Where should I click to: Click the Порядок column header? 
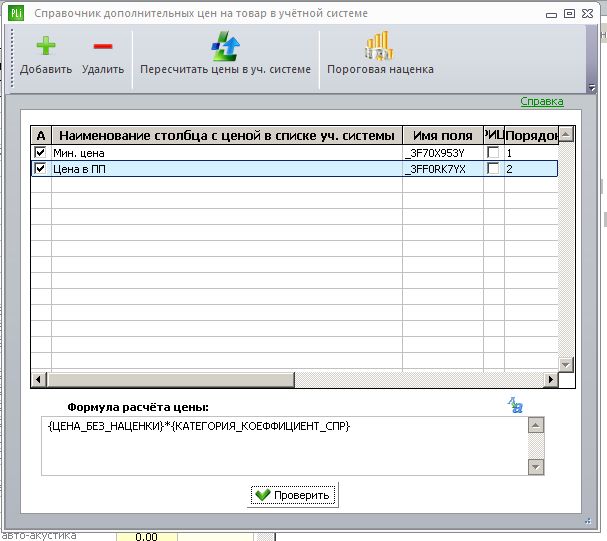[532, 135]
